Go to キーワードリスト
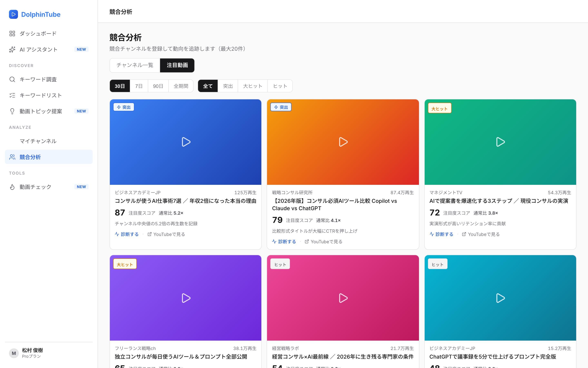This screenshot has height=368, width=588. click(49, 95)
